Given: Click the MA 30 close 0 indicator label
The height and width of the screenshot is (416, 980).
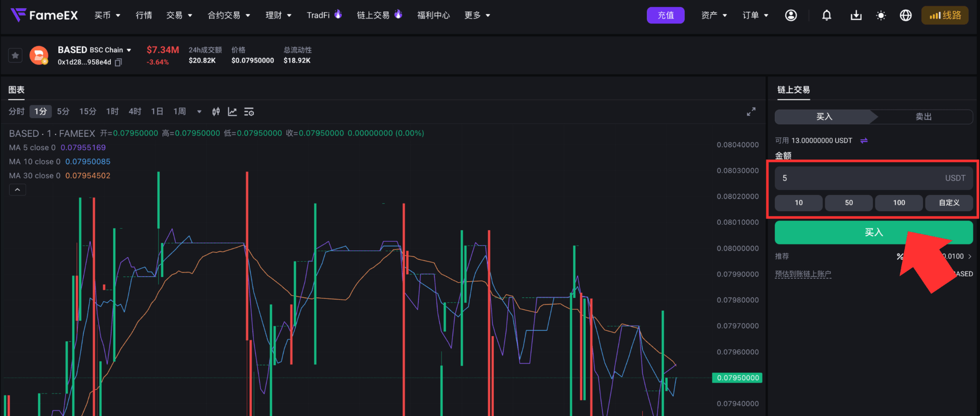Looking at the screenshot, I should pyautogui.click(x=34, y=175).
